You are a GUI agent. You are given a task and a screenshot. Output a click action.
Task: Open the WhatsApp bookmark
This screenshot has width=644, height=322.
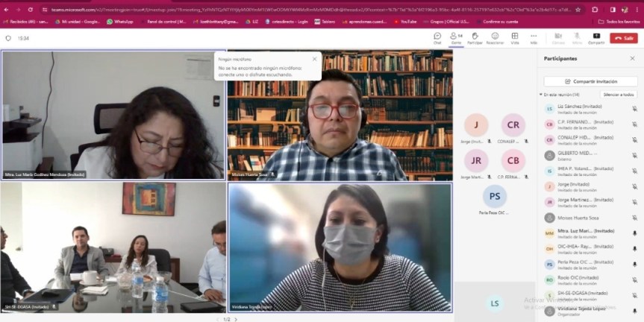[x=119, y=22]
